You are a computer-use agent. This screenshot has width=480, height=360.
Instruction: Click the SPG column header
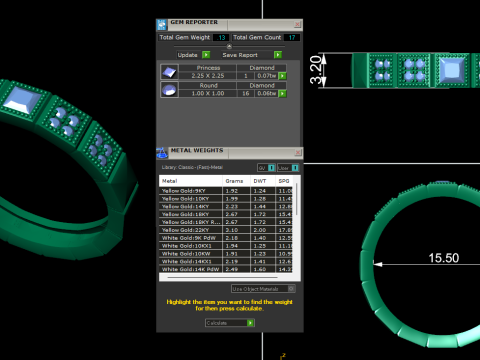[284, 181]
